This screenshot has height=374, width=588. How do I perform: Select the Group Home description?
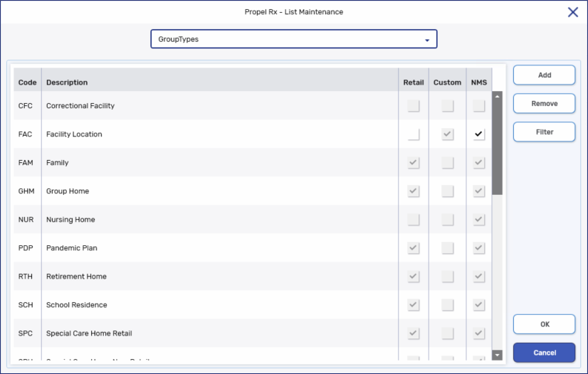pyautogui.click(x=220, y=191)
